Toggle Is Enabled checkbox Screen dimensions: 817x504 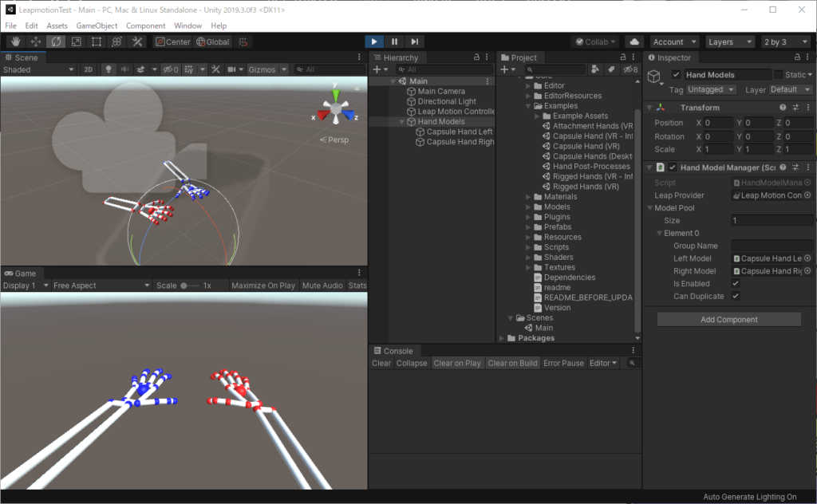click(735, 283)
